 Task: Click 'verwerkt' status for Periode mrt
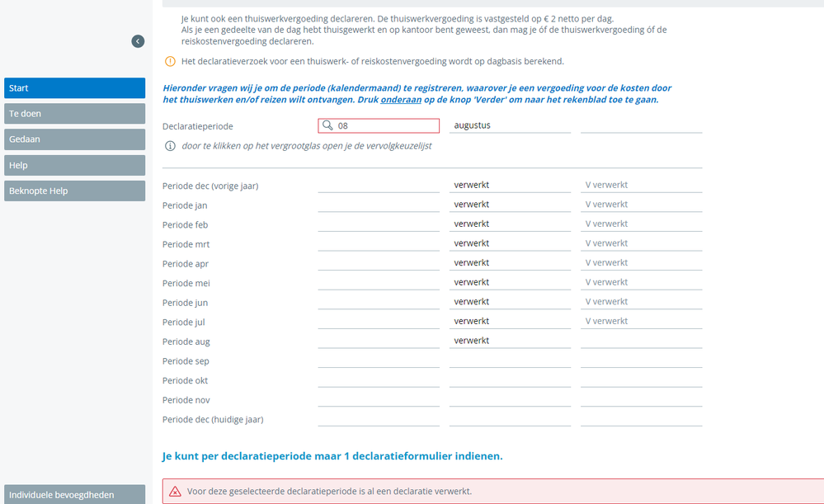coord(510,243)
